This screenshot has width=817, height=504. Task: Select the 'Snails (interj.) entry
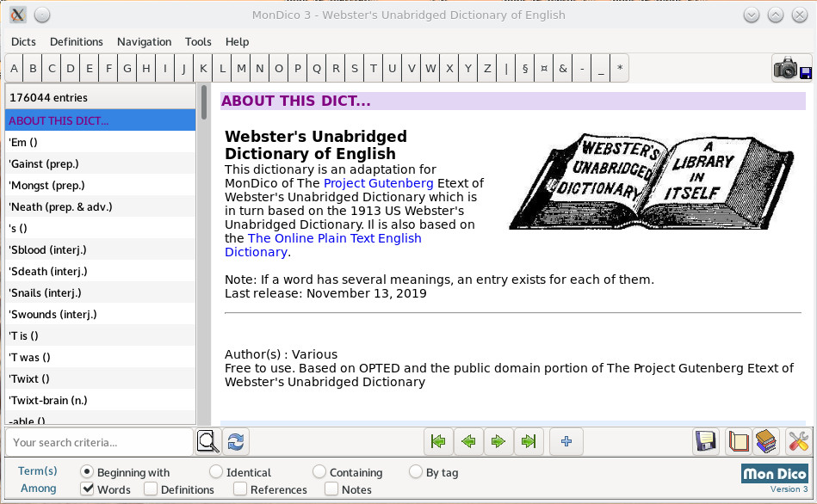click(x=100, y=292)
